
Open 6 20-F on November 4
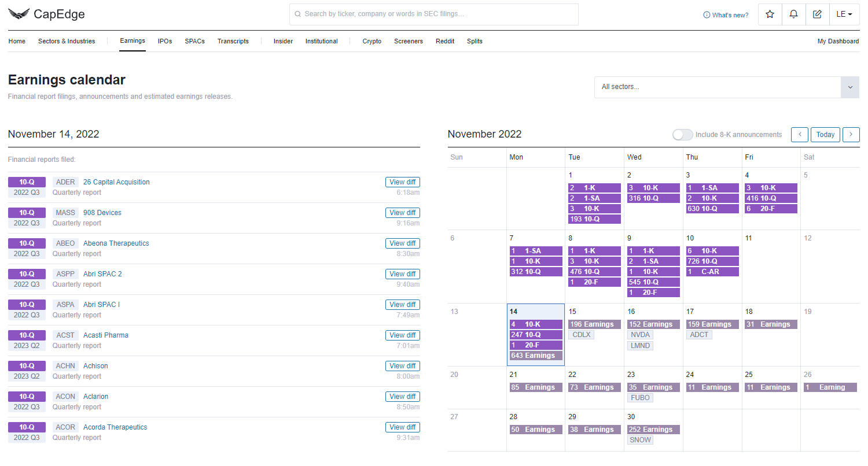coord(771,209)
